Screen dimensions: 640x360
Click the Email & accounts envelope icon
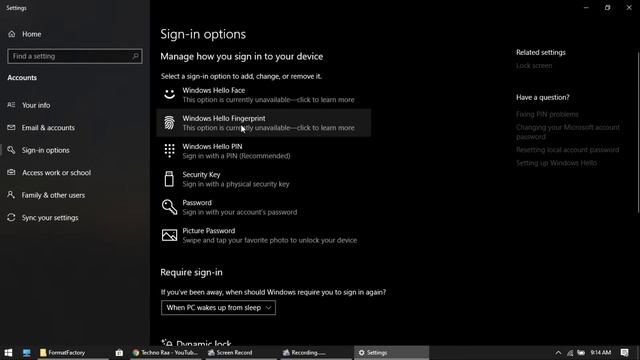[x=11, y=127]
